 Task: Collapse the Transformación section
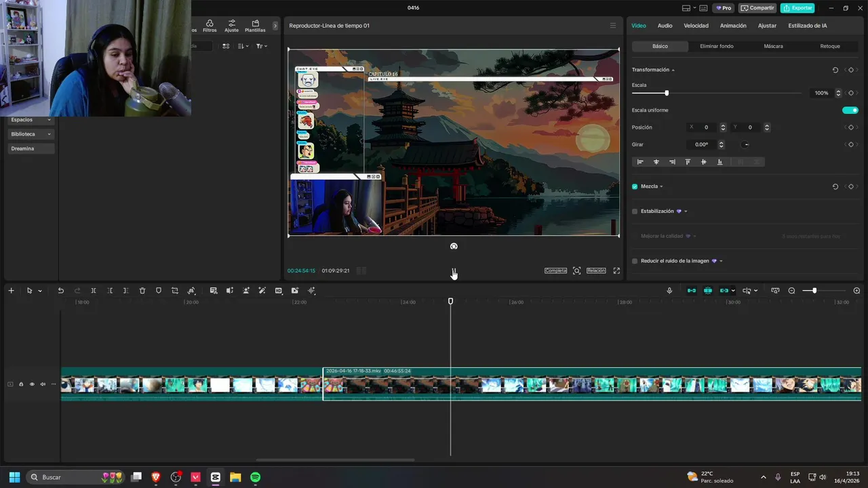pyautogui.click(x=673, y=70)
